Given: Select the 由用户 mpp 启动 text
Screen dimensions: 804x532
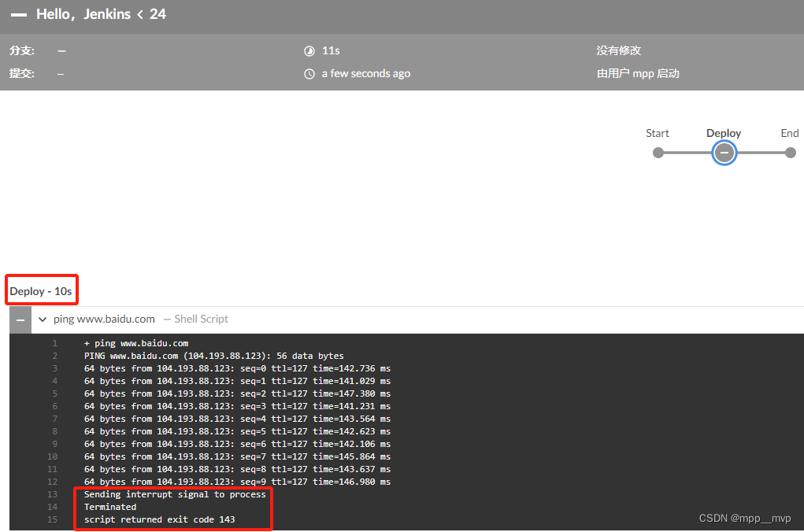Looking at the screenshot, I should click(638, 74).
